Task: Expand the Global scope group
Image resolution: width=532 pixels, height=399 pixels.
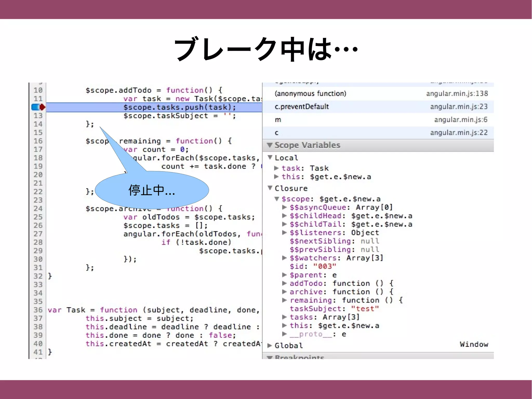Action: point(270,345)
